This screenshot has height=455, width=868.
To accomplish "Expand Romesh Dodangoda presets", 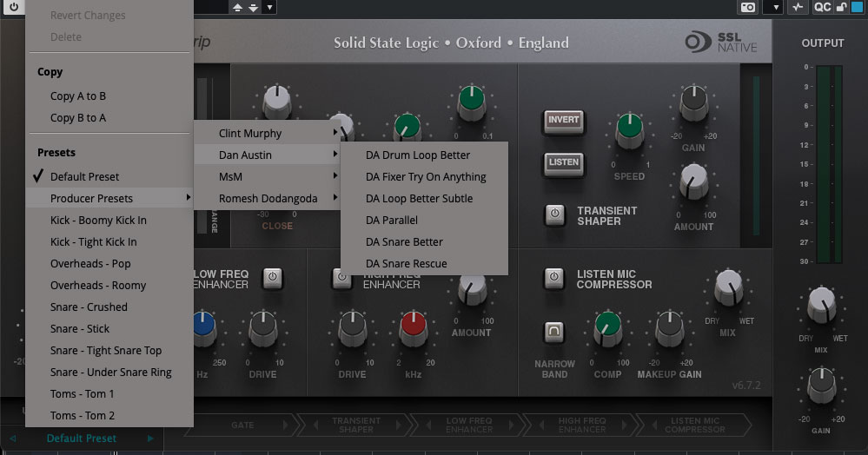I will [x=267, y=198].
